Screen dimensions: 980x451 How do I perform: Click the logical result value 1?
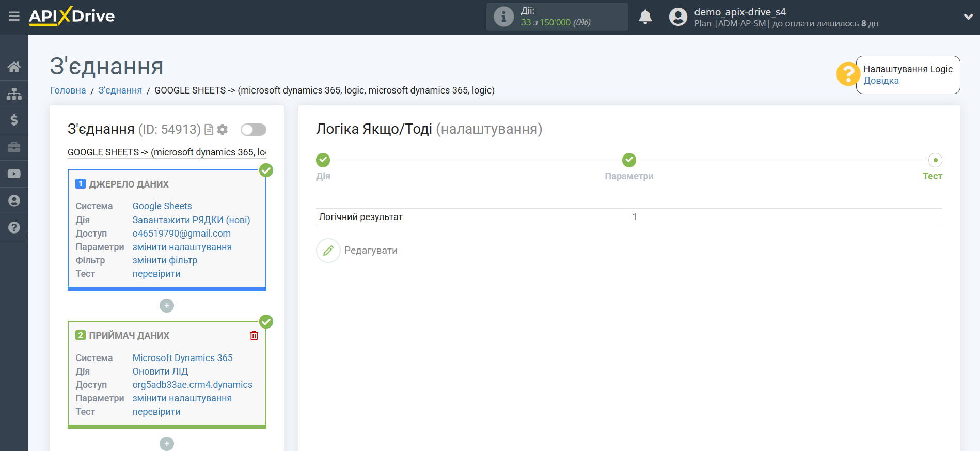[634, 217]
